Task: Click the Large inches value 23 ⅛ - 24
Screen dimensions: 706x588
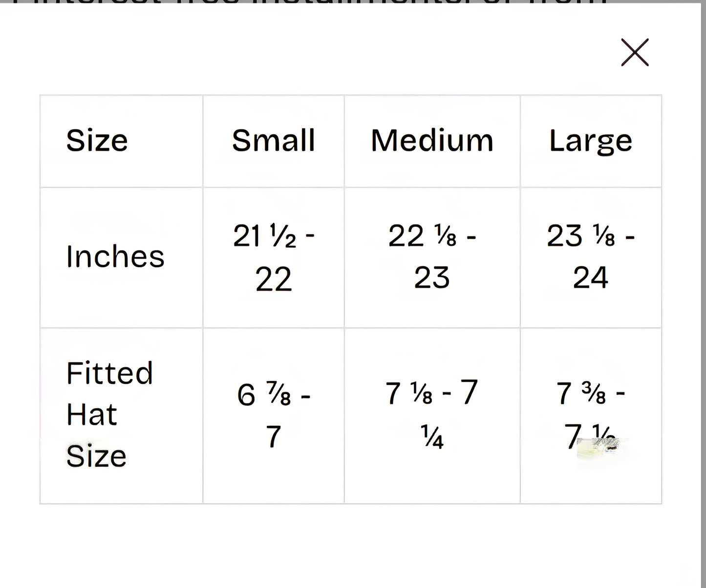Action: pyautogui.click(x=590, y=257)
